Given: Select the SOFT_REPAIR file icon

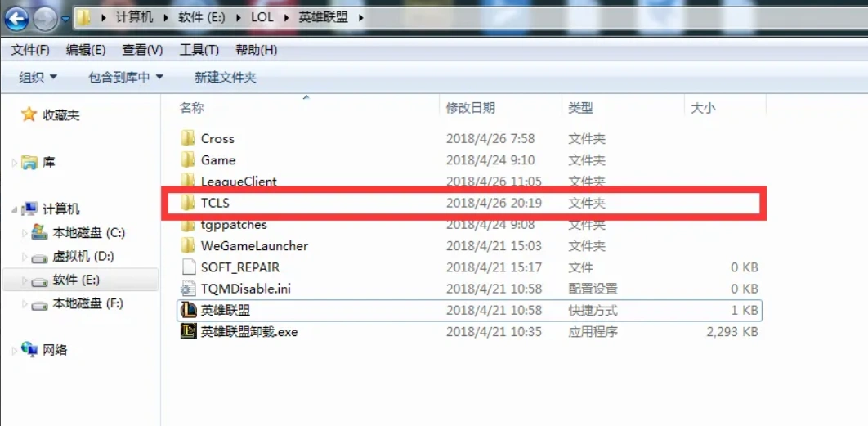Looking at the screenshot, I should point(189,267).
